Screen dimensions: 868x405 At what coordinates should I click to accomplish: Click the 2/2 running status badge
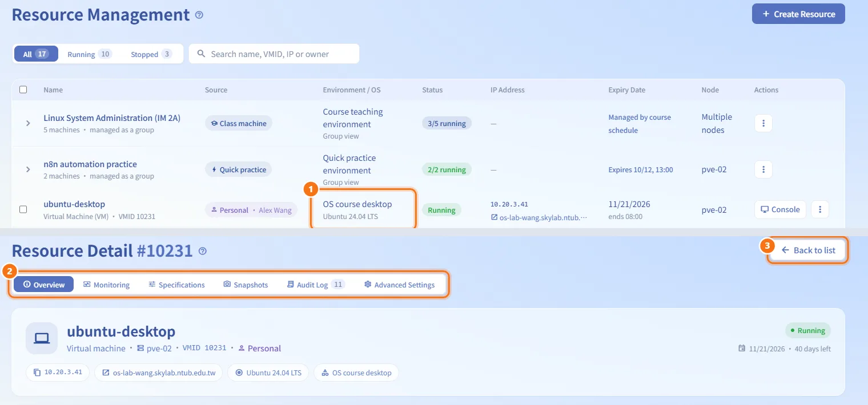coord(447,169)
